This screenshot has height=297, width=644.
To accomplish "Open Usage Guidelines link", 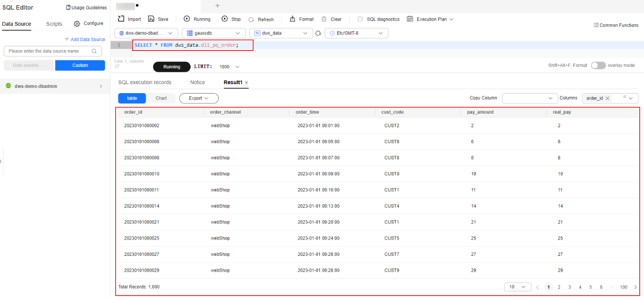I will (x=86, y=7).
